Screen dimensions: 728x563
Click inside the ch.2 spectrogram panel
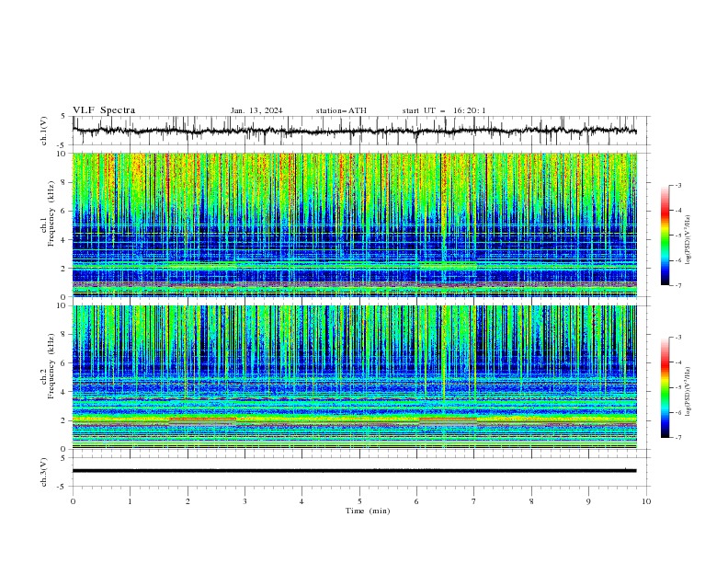coord(354,377)
